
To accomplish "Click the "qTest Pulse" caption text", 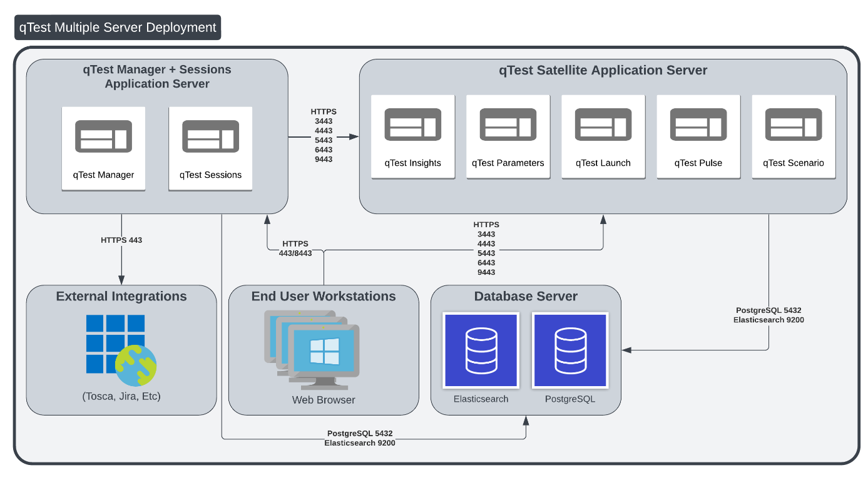I will [698, 163].
